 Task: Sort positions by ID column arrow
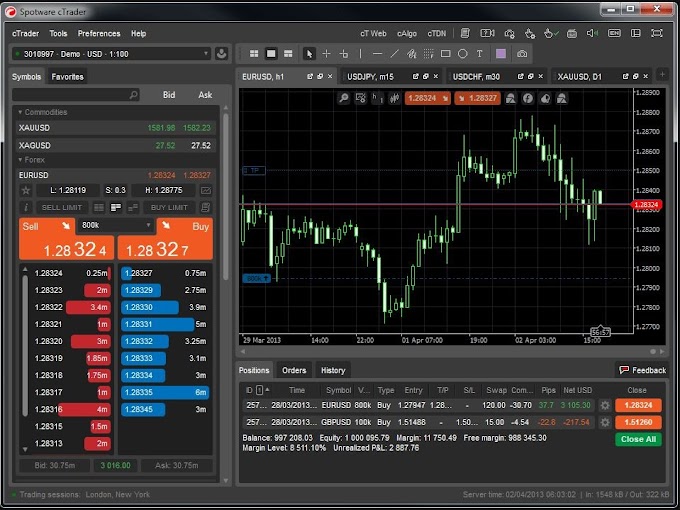coord(268,389)
